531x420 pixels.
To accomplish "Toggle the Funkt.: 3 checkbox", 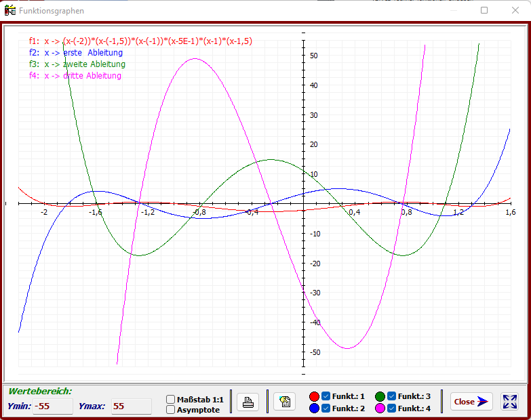I will pyautogui.click(x=391, y=396).
